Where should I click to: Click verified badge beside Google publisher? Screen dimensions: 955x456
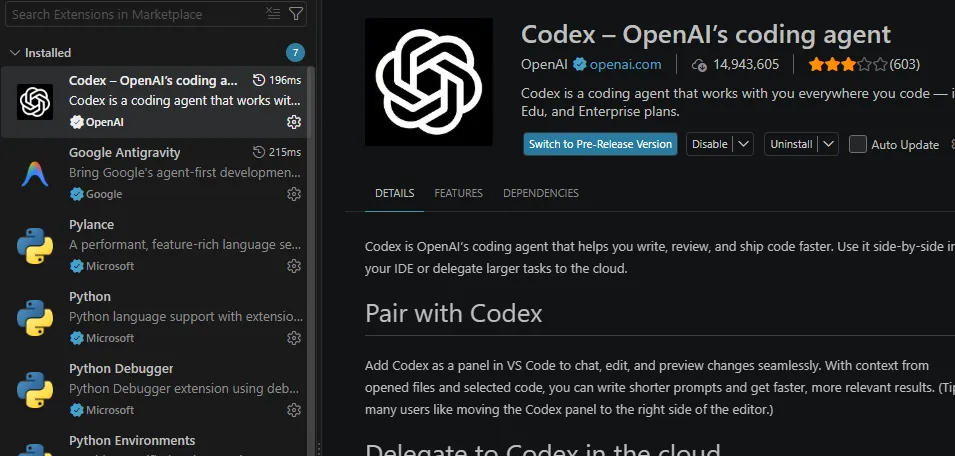click(x=76, y=194)
